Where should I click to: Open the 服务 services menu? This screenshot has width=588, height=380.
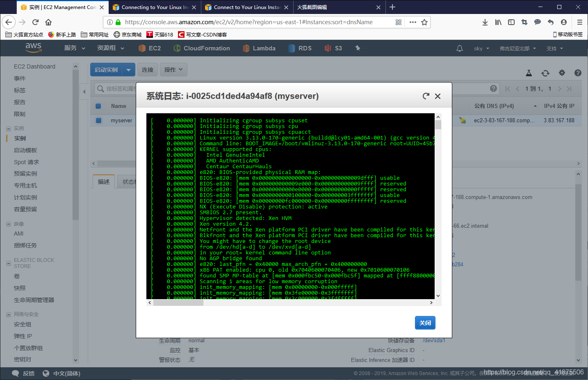click(75, 48)
